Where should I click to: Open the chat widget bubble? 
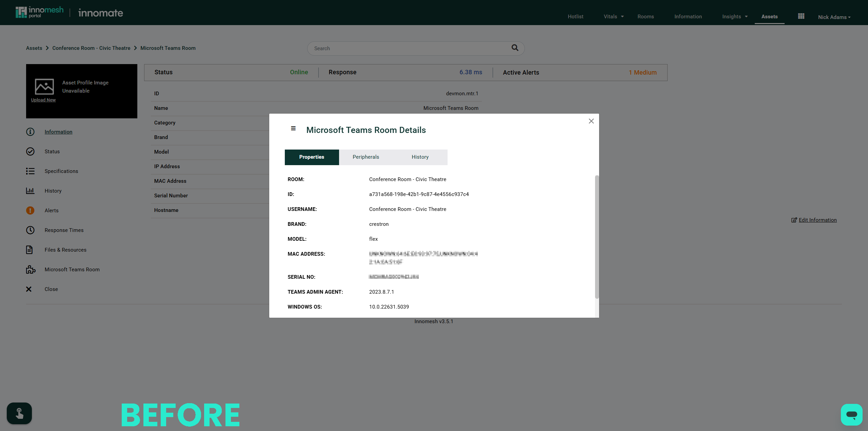[851, 414]
